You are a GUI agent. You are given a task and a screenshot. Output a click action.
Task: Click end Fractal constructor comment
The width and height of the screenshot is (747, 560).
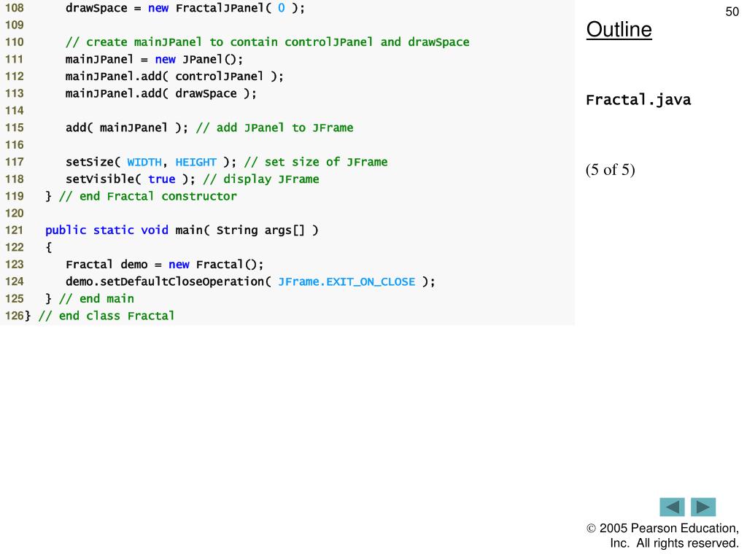point(147,196)
